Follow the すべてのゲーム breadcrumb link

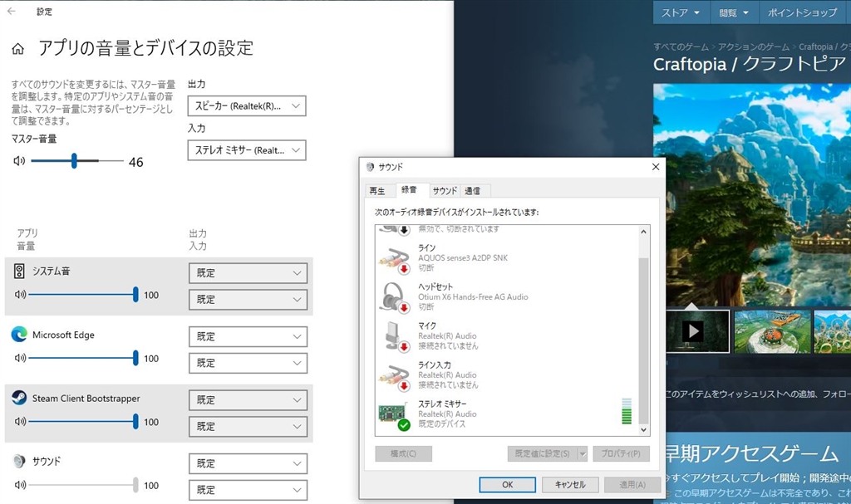[681, 46]
